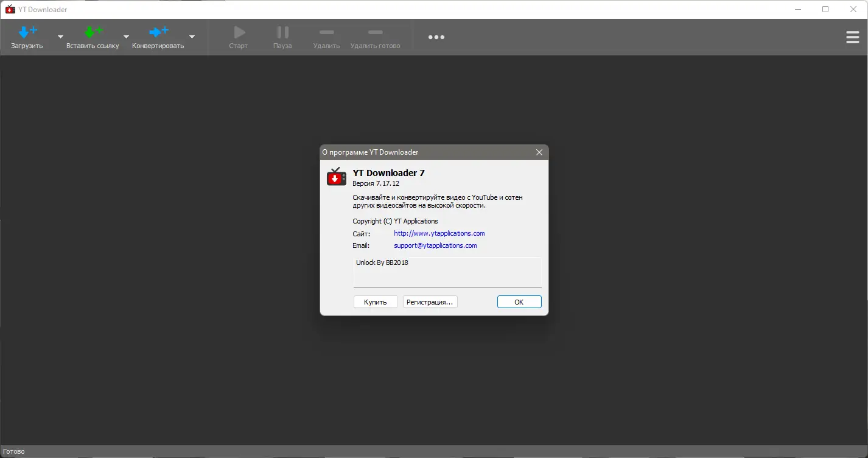The image size is (868, 458).
Task: Open the three-dots more options
Action: (x=436, y=37)
